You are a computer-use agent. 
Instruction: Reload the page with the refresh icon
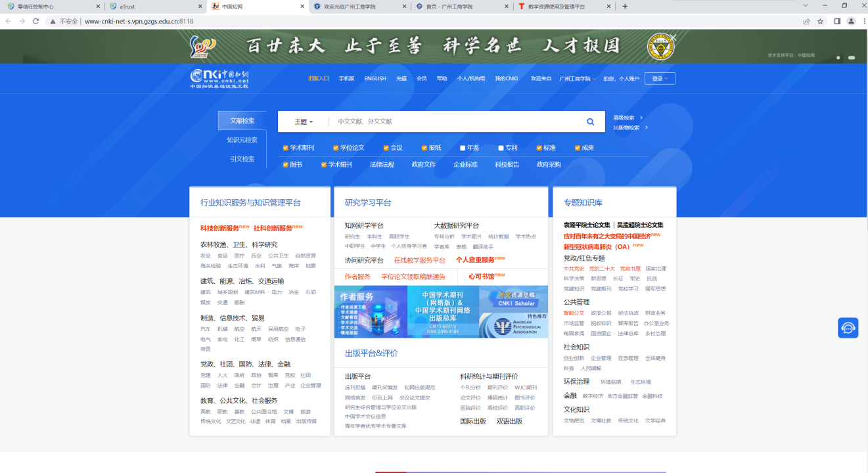coord(35,21)
